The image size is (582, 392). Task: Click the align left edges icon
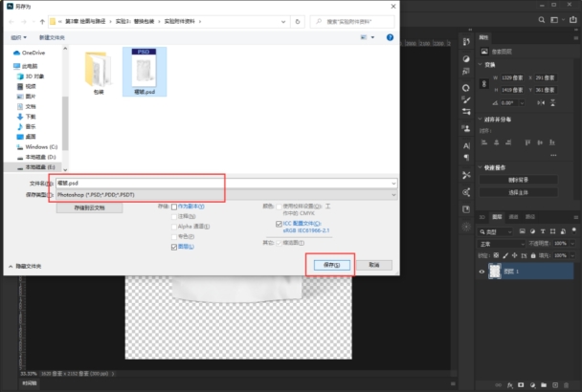[484, 142]
